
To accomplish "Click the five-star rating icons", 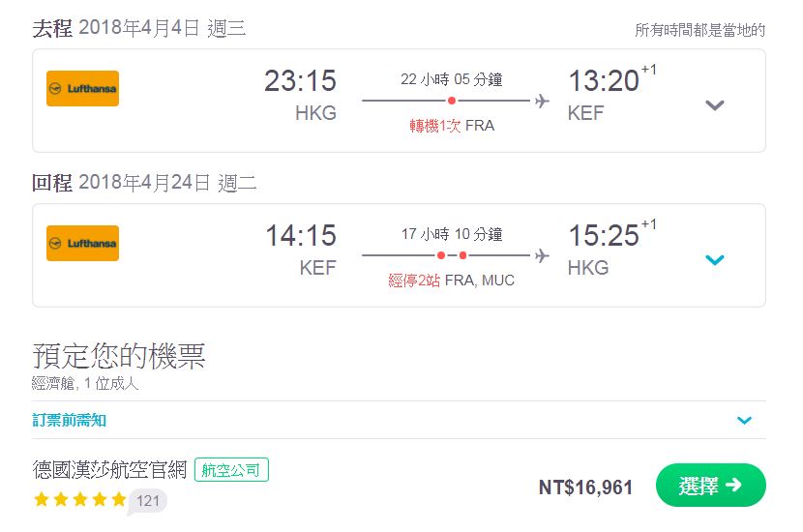I will click(80, 499).
